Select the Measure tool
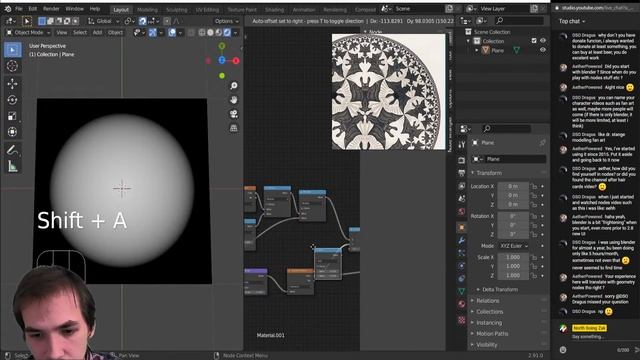The height and width of the screenshot is (360, 640). 13,167
